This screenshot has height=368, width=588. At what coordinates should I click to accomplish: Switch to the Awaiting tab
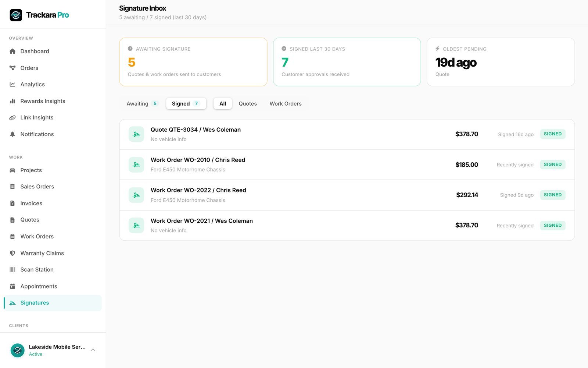[142, 104]
